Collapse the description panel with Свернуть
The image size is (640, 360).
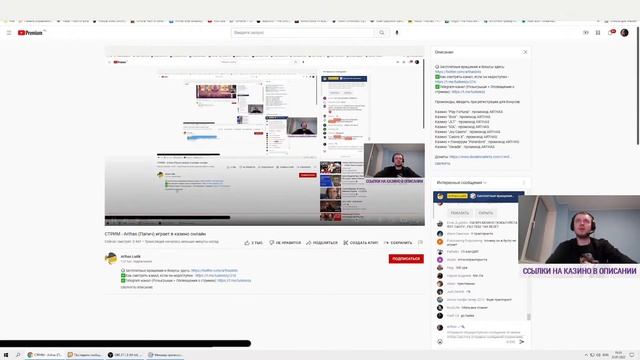coord(442,163)
